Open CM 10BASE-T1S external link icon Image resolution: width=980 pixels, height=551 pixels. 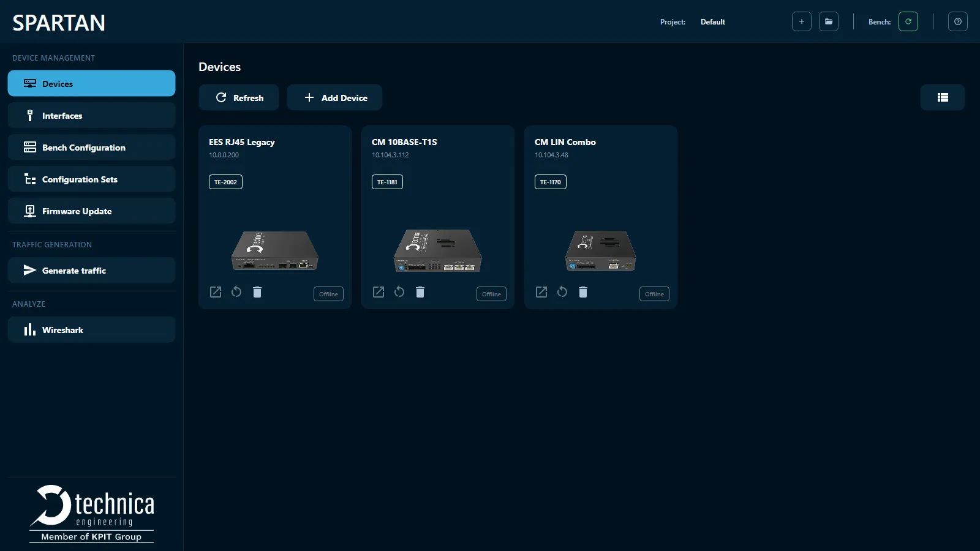click(x=379, y=292)
